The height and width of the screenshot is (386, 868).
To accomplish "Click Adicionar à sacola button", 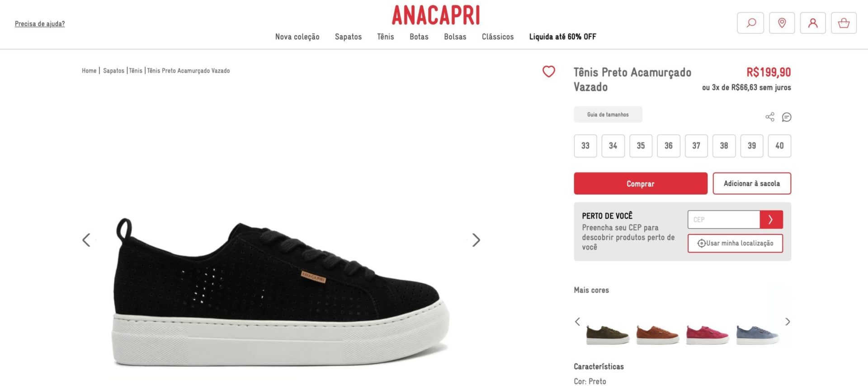I will 752,184.
